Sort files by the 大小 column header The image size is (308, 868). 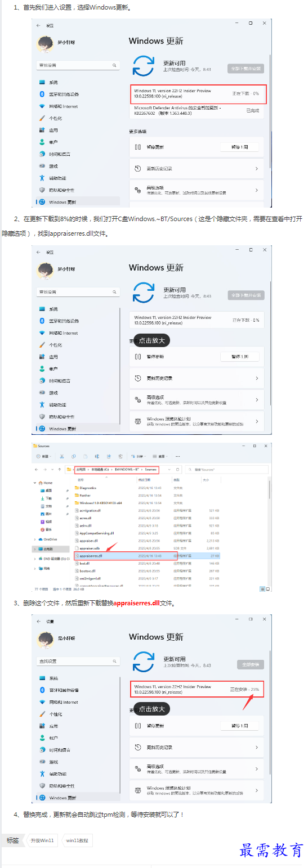[206, 479]
